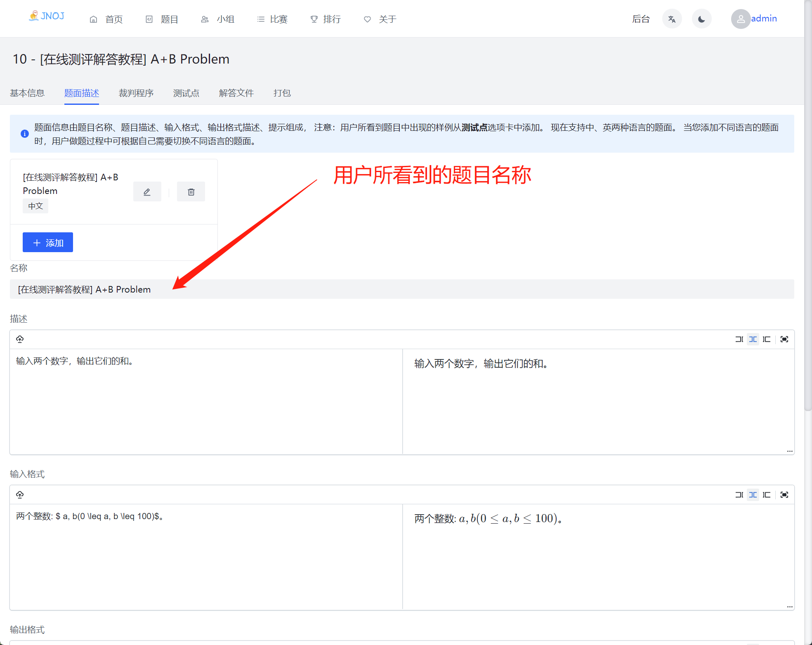
Task: Click the trophy icon beside 排行
Action: (314, 19)
